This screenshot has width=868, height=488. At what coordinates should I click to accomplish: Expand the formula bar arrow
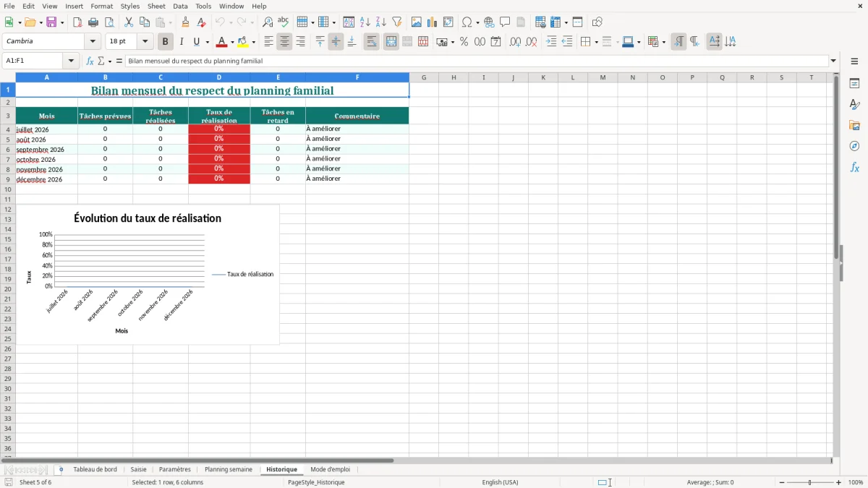(x=833, y=61)
